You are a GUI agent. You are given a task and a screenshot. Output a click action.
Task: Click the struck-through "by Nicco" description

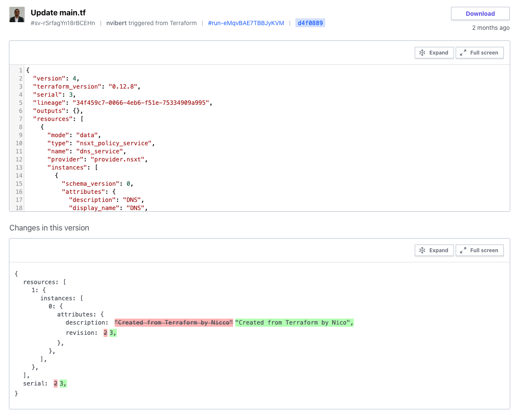(x=174, y=322)
